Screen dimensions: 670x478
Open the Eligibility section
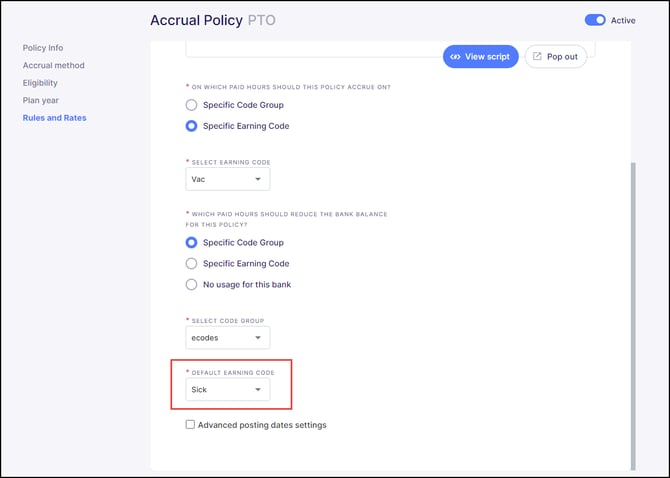click(40, 83)
